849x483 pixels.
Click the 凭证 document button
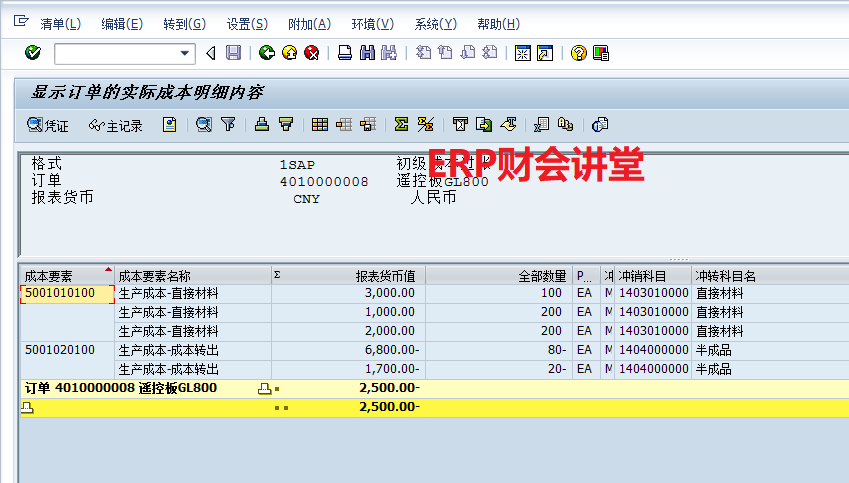click(48, 125)
